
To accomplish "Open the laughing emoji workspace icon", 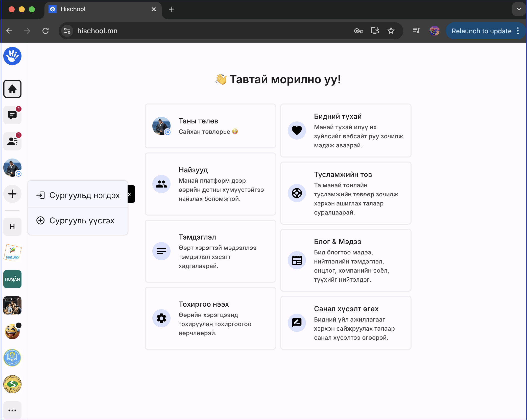I will click(12, 331).
